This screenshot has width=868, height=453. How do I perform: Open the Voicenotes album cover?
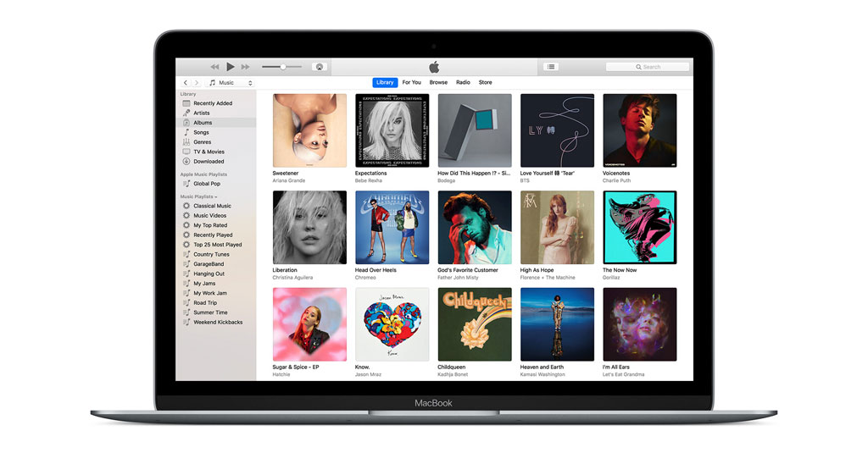[x=639, y=130]
